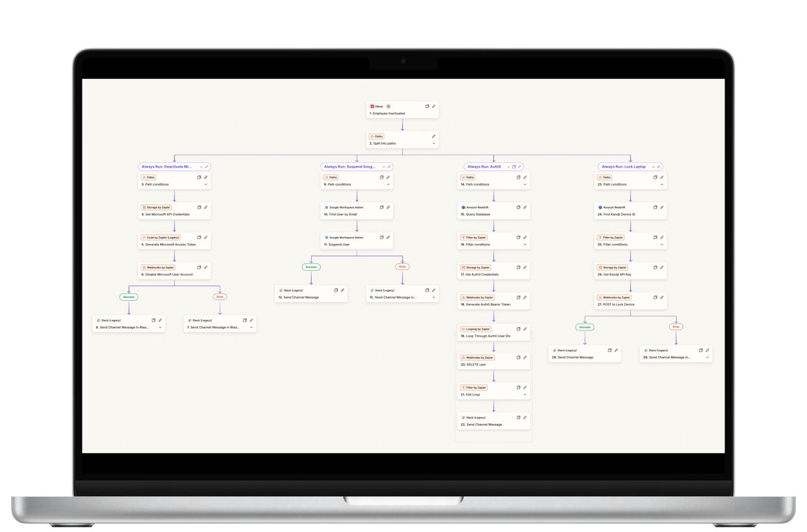
Task: Click the Hibob app badge on step 1
Action: click(x=378, y=107)
